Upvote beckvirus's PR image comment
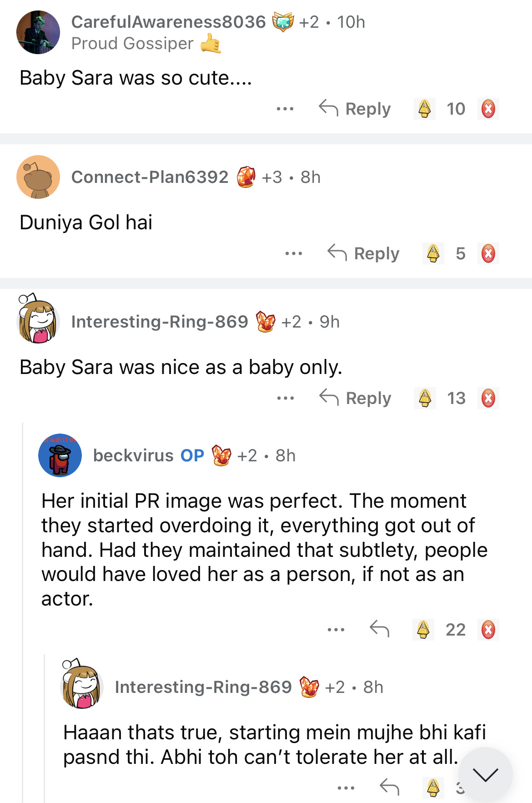Viewport: 532px width, 803px height. [423, 630]
